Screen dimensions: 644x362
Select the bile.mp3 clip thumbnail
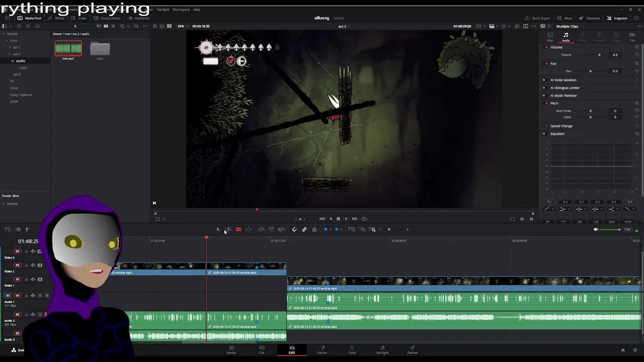point(68,48)
